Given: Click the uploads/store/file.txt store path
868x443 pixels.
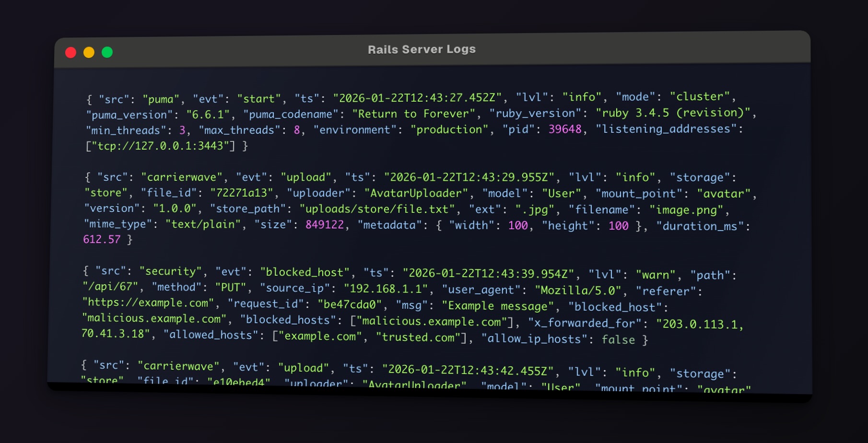Looking at the screenshot, I should coord(375,209).
